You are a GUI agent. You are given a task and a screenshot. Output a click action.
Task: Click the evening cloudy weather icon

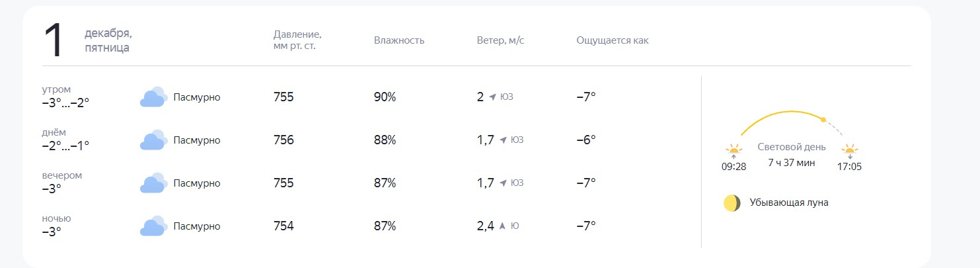(x=152, y=183)
